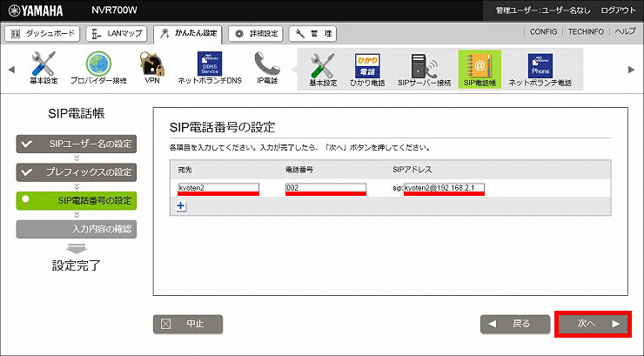Click the 中止 button
The height and width of the screenshot is (356, 644).
click(188, 324)
